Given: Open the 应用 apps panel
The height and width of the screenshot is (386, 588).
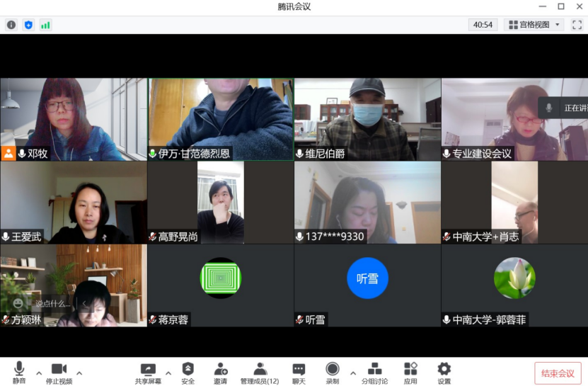Looking at the screenshot, I should [x=410, y=373].
